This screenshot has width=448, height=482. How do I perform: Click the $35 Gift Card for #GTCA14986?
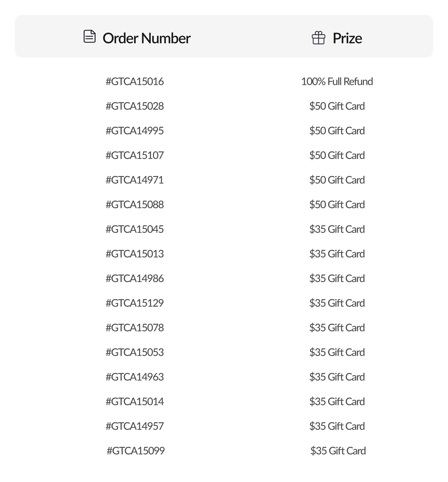click(x=337, y=278)
